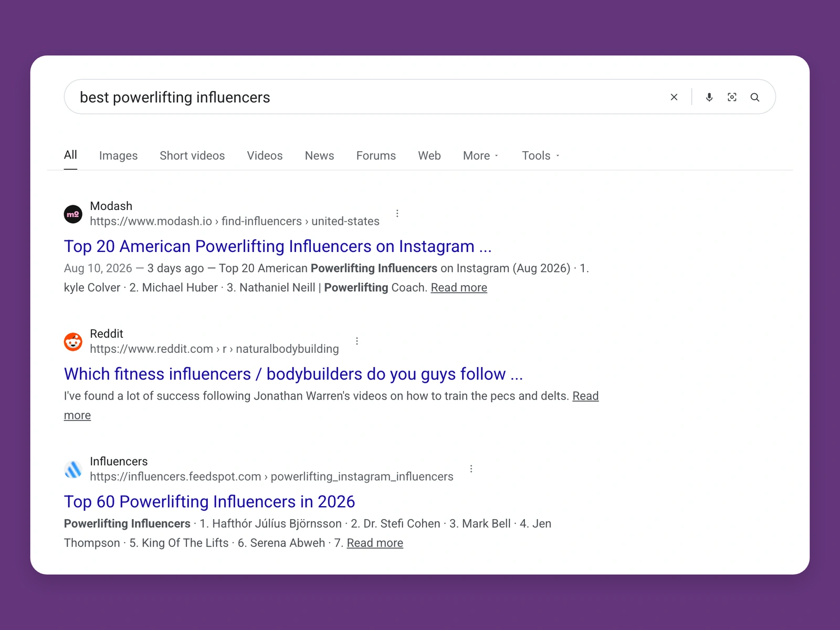
Task: Click the Reddit site name
Action: click(107, 333)
